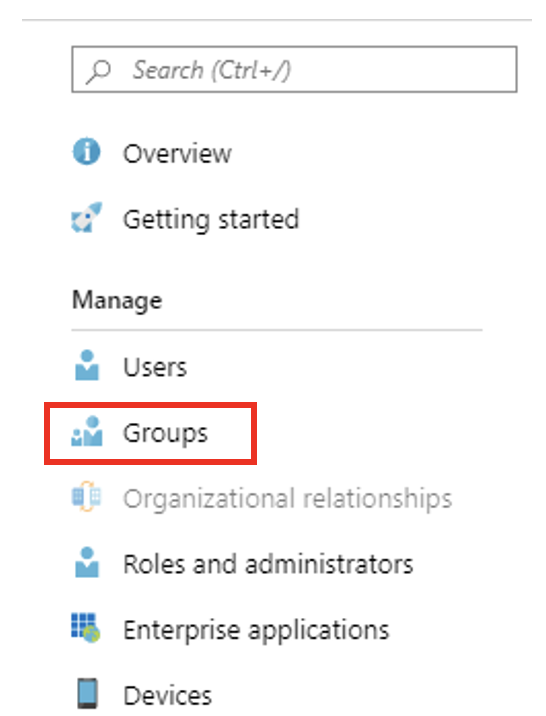The width and height of the screenshot is (546, 716).
Task: Open Organizational relationships
Action: (288, 499)
